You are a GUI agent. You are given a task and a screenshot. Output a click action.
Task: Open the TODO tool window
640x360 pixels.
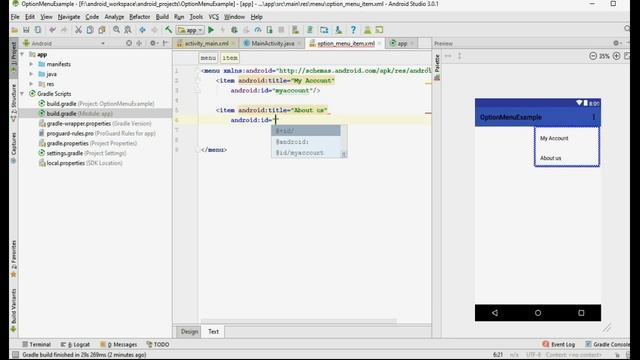158,344
